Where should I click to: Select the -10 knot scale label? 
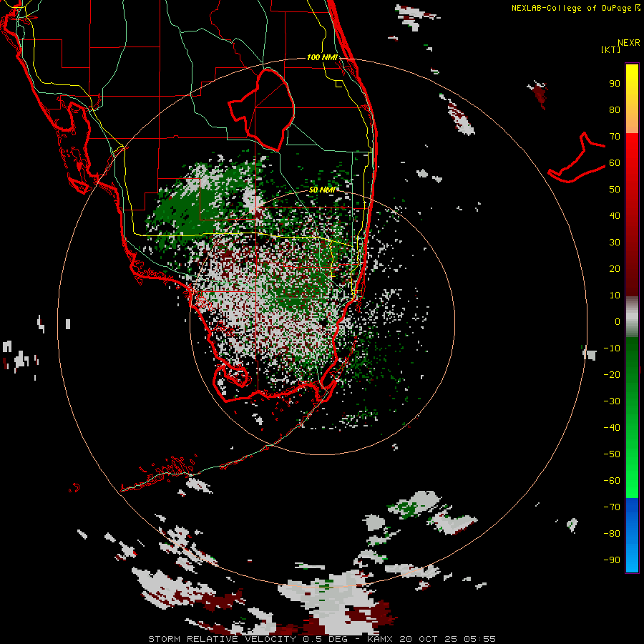click(612, 348)
